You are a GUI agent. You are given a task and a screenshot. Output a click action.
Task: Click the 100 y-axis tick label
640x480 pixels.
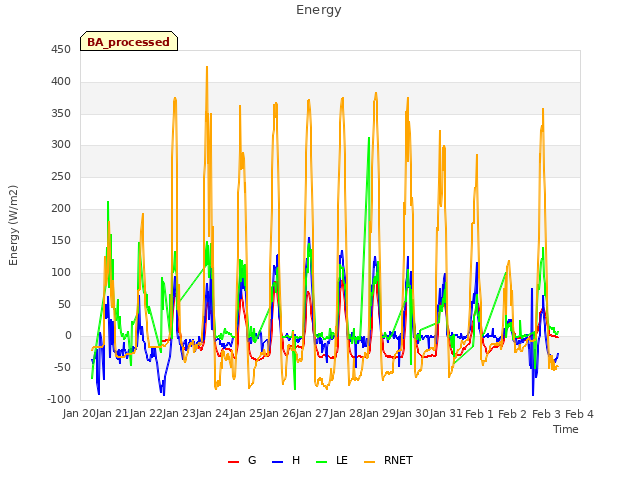coord(61,272)
